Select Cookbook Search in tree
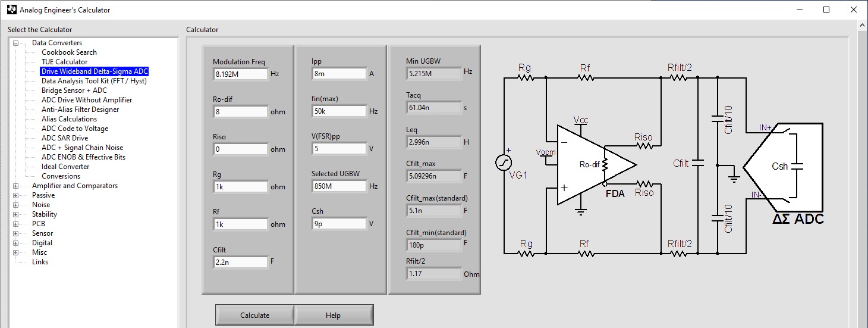 [69, 52]
